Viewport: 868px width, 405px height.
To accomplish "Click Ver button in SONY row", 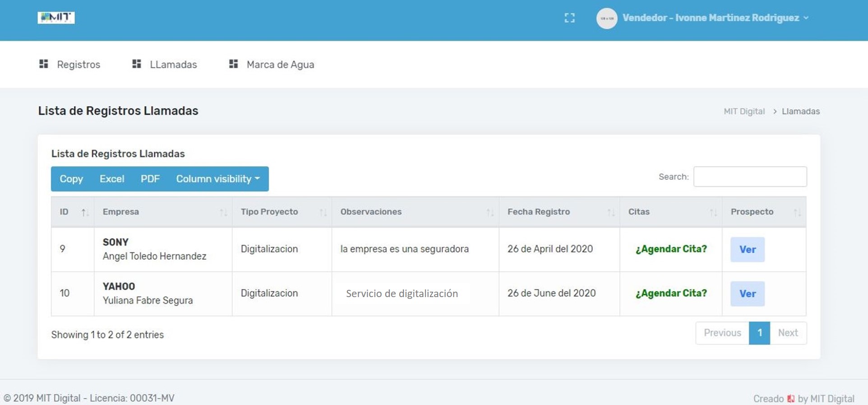I will 748,249.
